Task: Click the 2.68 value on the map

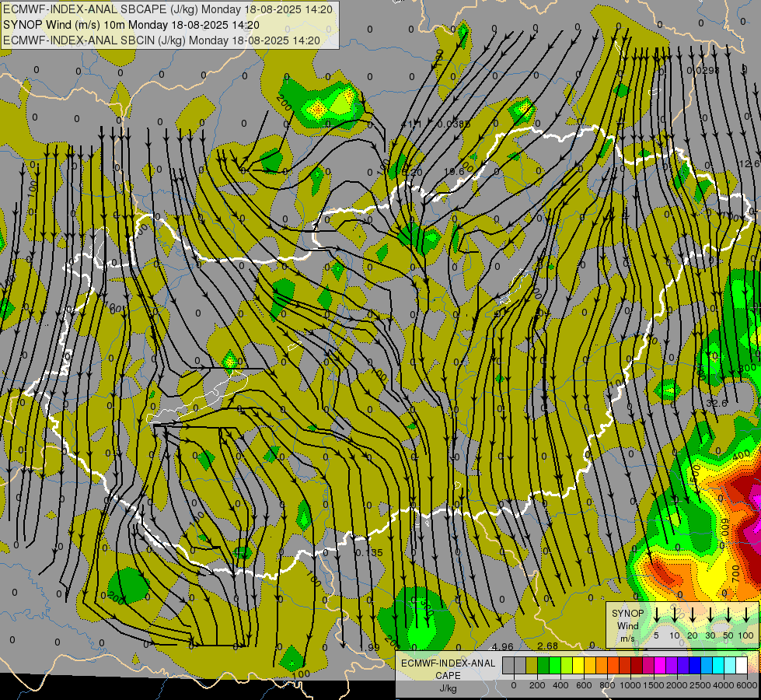Action: point(547,646)
